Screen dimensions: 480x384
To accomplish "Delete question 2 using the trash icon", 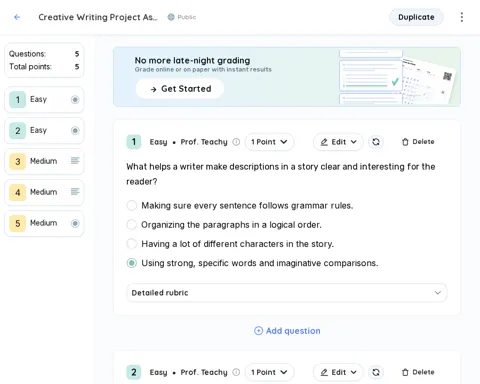I will [418, 372].
